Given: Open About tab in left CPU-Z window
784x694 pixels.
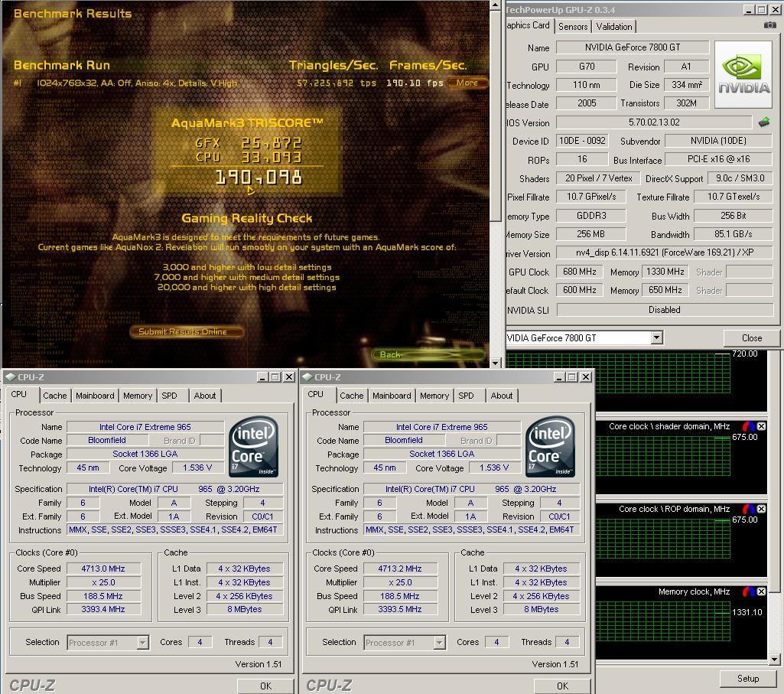Looking at the screenshot, I should [x=205, y=396].
